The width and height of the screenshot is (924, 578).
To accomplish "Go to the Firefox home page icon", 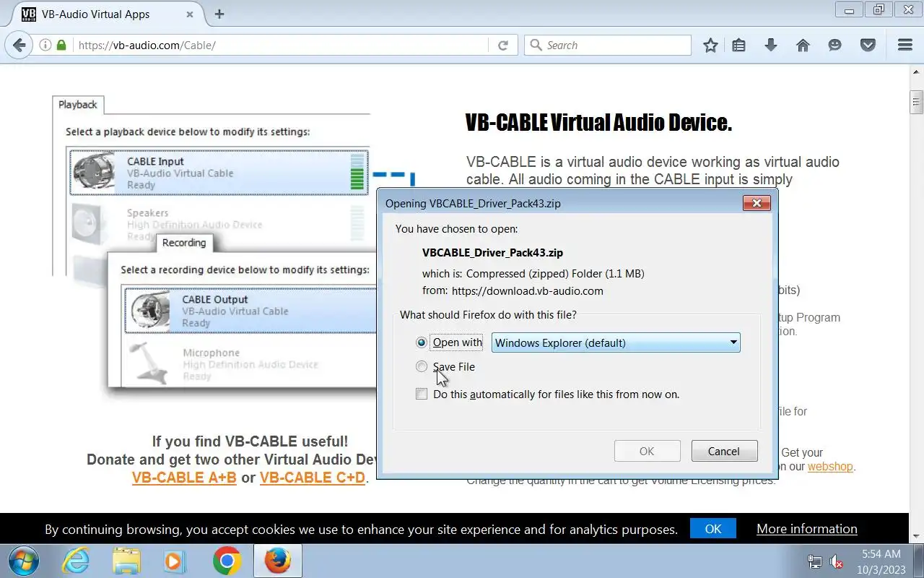I will point(803,45).
